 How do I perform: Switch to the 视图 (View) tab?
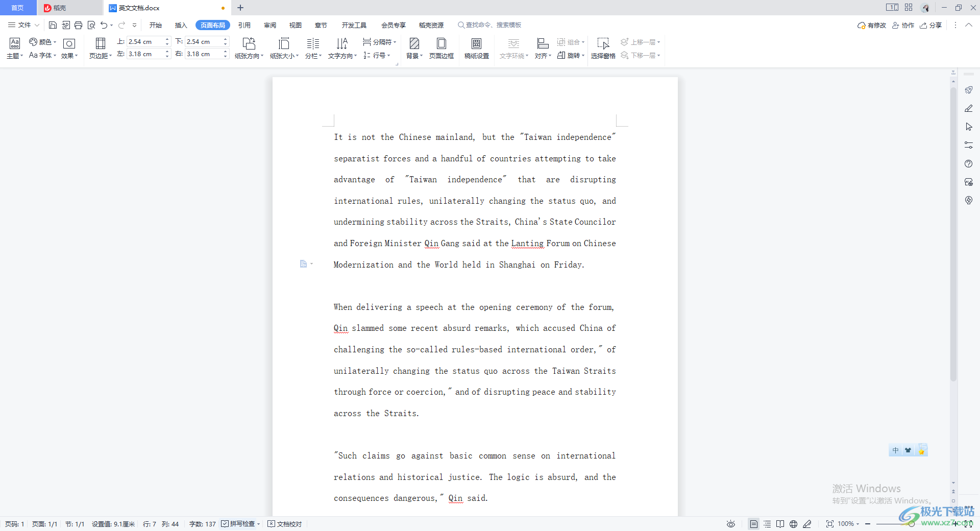click(296, 25)
